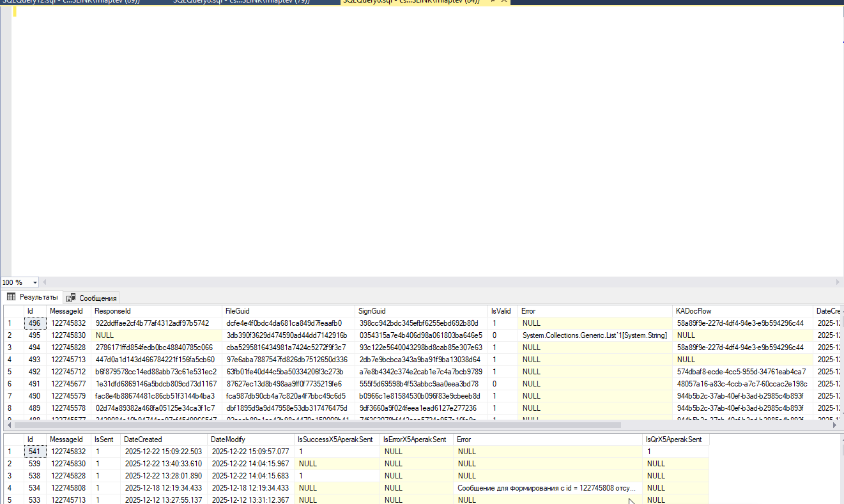Click the IsSent column header
This screenshot has width=844, height=504.
click(x=105, y=439)
